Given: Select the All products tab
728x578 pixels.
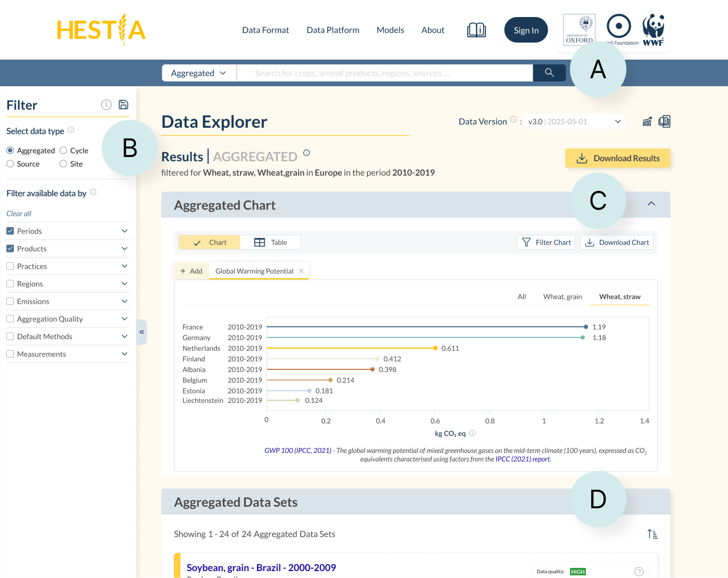Looking at the screenshot, I should tap(522, 296).
